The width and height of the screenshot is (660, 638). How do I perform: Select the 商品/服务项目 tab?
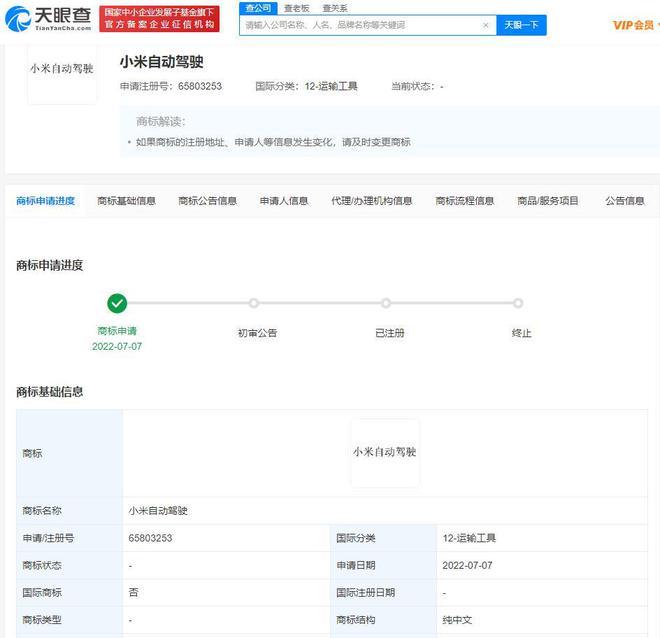tap(548, 201)
